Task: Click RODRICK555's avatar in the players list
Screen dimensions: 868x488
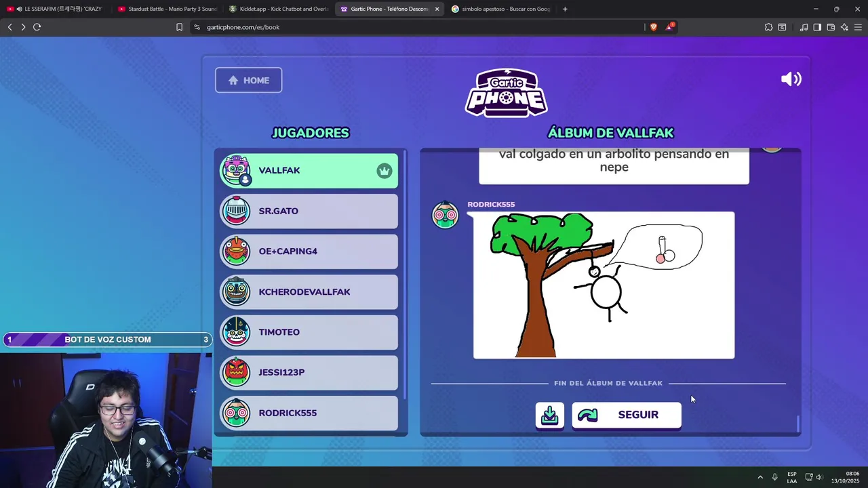Action: (x=236, y=413)
